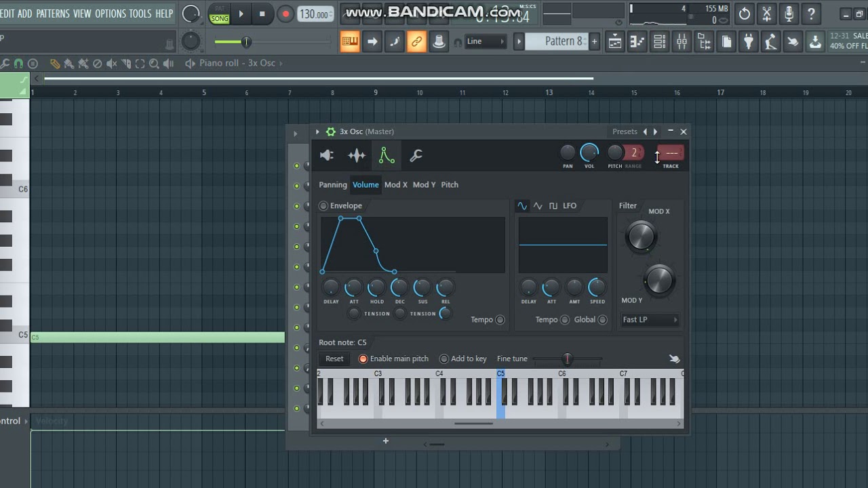This screenshot has height=488, width=868.
Task: Select square pulse LFO shape
Action: click(553, 206)
